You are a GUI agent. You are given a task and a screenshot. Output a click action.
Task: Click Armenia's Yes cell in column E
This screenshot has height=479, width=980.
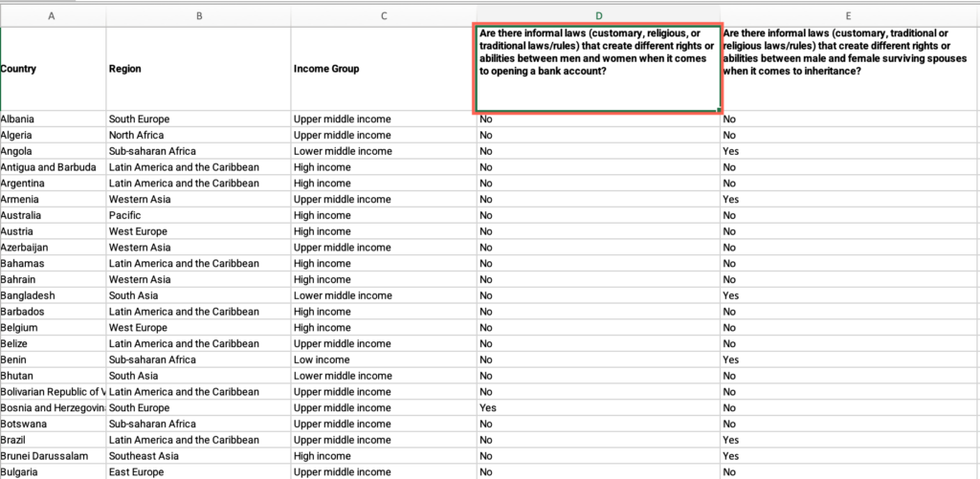click(x=850, y=199)
